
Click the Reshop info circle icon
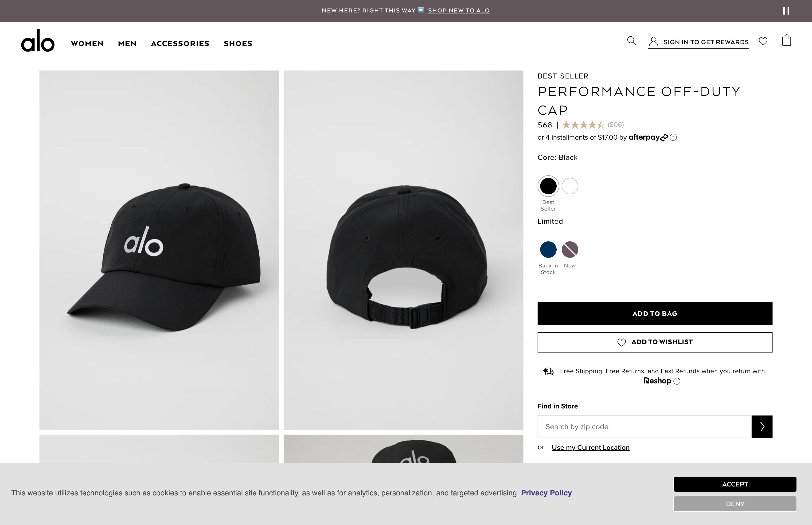point(677,381)
